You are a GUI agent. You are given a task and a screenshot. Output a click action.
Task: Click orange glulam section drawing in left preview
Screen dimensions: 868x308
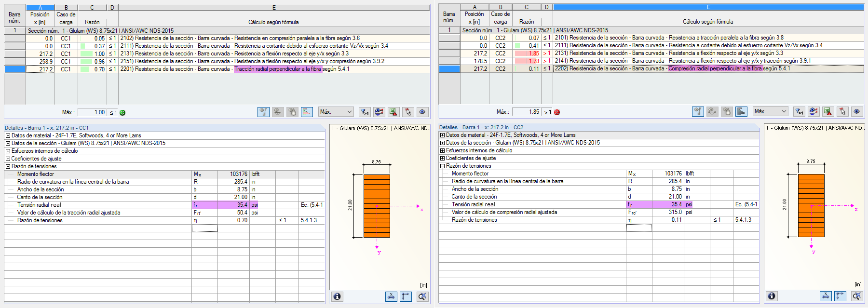pyautogui.click(x=377, y=206)
